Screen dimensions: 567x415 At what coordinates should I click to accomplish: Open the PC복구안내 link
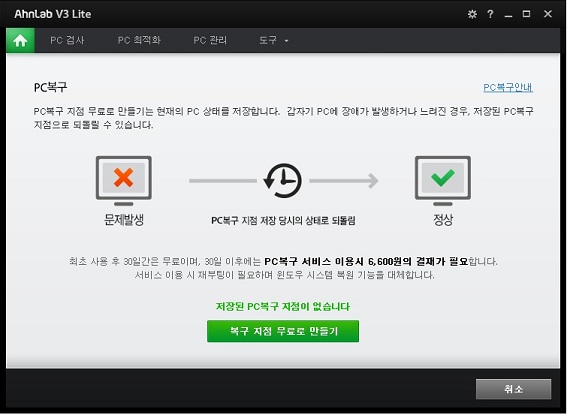click(508, 87)
